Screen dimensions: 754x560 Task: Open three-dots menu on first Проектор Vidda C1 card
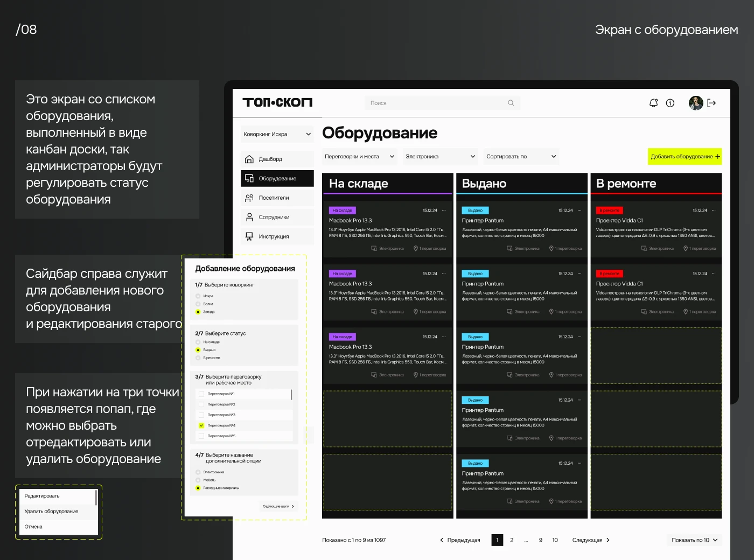(714, 211)
